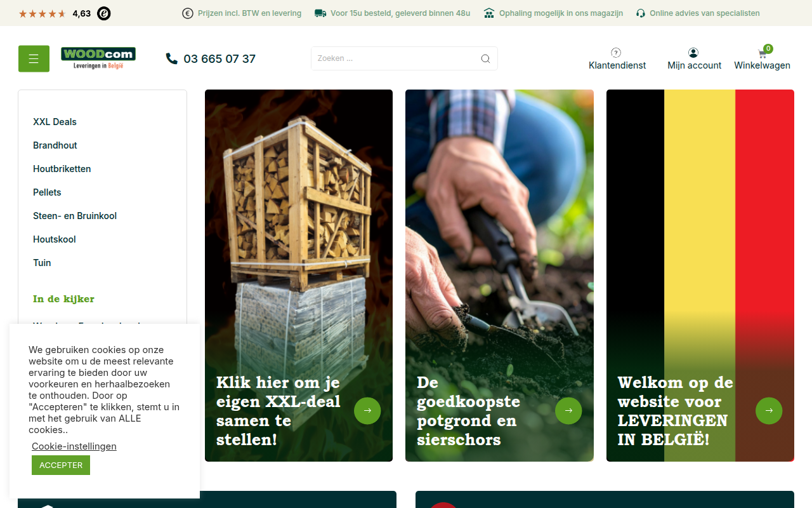Click the WOODcom logo

point(98,58)
